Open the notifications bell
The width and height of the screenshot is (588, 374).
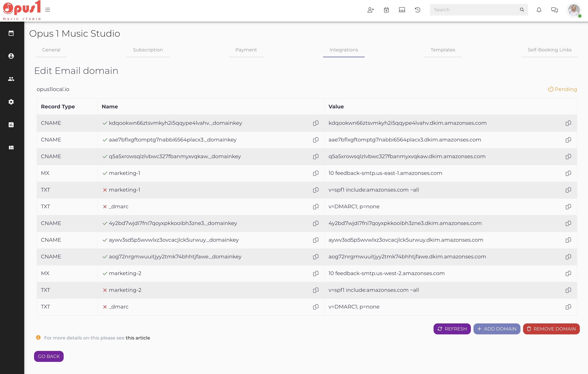539,10
